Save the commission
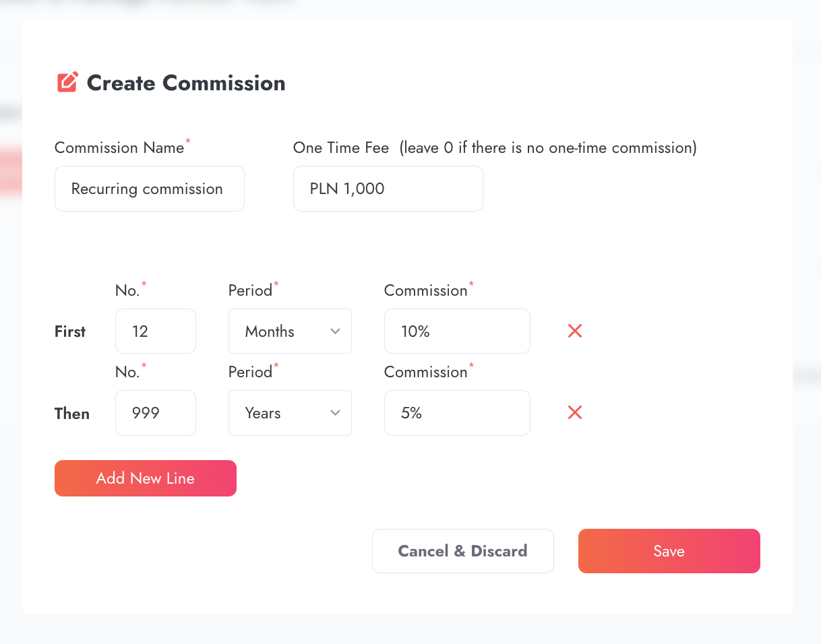Screen dimensions: 821x644 tap(669, 551)
